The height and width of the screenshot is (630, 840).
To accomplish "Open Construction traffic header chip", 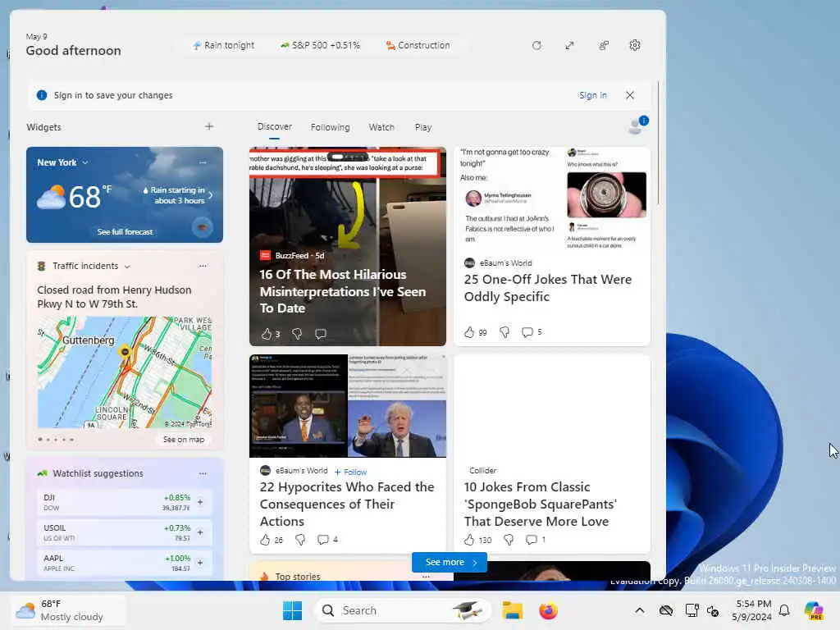I will [418, 46].
